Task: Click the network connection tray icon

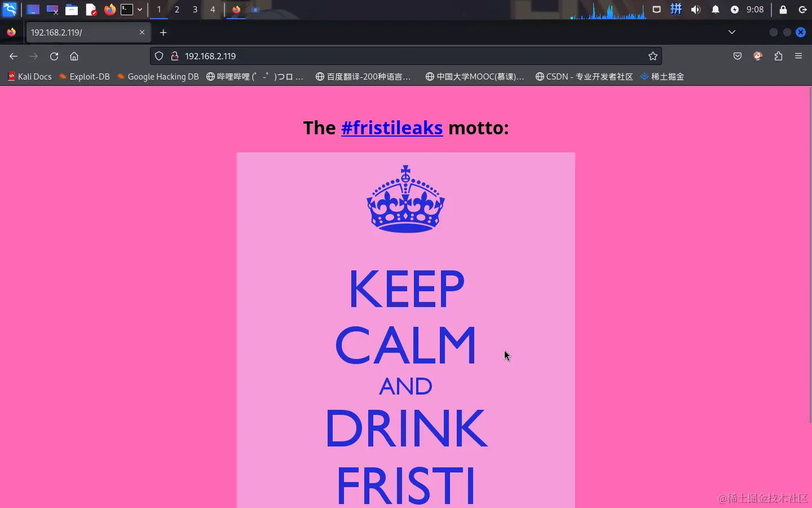Action: (657, 10)
